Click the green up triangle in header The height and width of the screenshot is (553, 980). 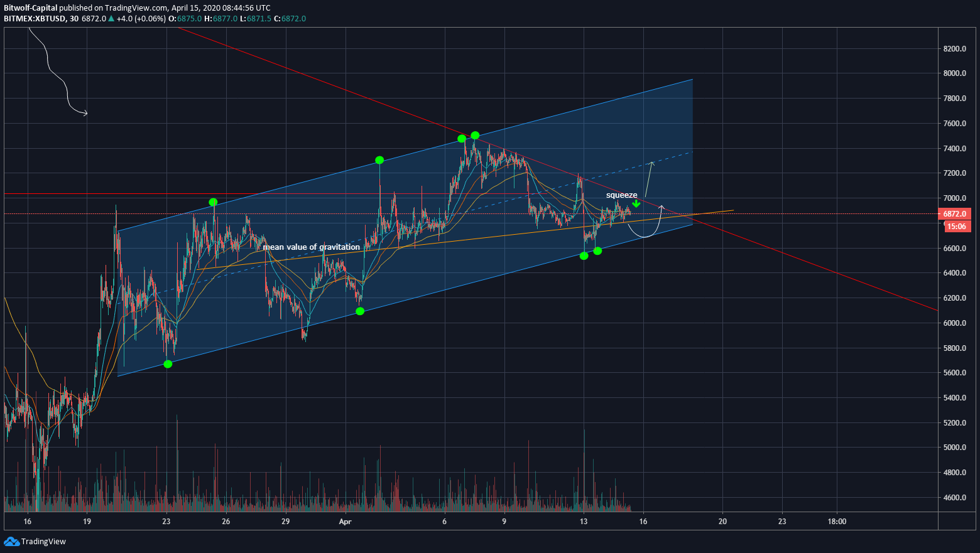[x=111, y=19]
